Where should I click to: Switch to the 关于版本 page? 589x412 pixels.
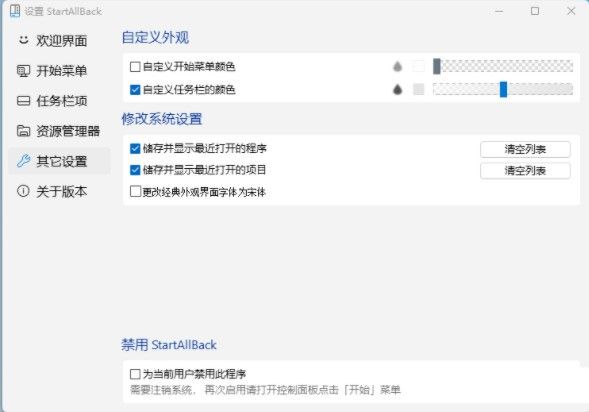coord(59,192)
